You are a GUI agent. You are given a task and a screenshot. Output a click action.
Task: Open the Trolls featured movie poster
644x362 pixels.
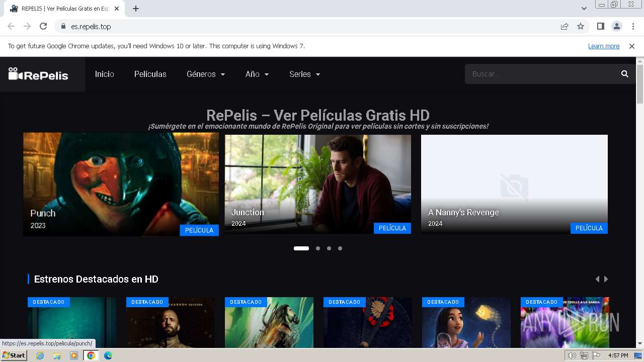pyautogui.click(x=565, y=322)
